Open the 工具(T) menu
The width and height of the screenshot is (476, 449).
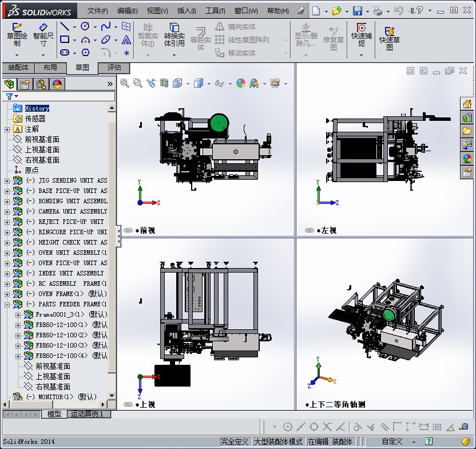click(x=215, y=11)
